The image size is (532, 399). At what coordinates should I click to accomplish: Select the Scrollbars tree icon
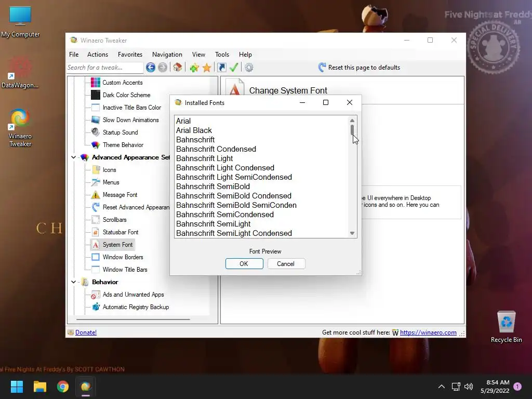[x=96, y=220]
